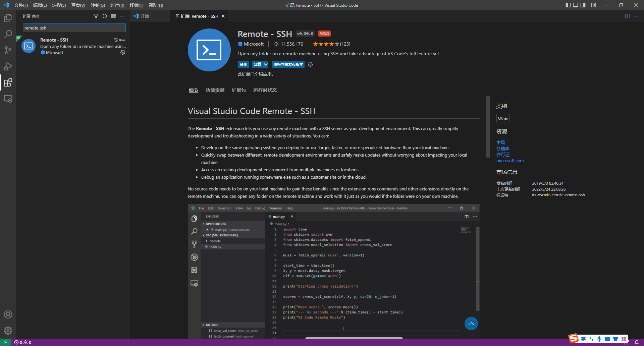
Task: Open editor more actions ellipsis menu
Action: (x=636, y=16)
